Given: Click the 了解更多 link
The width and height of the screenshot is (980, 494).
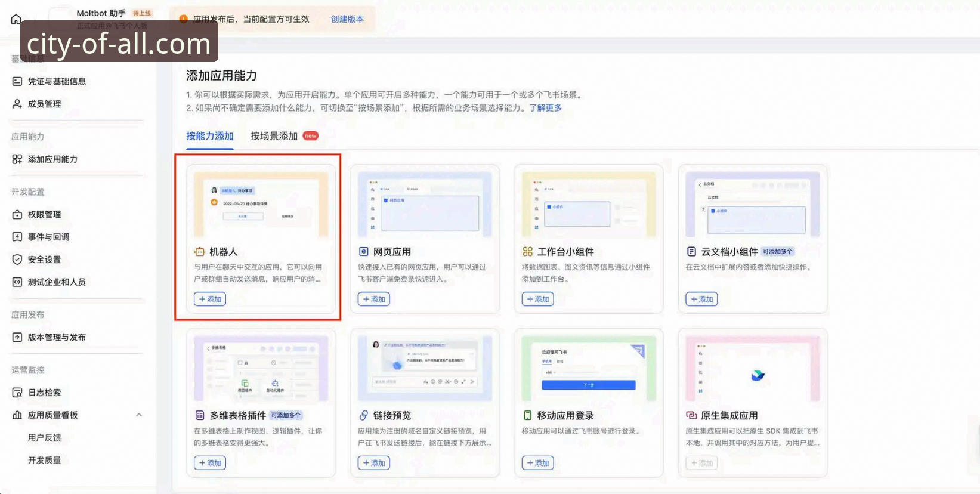Looking at the screenshot, I should (x=546, y=108).
